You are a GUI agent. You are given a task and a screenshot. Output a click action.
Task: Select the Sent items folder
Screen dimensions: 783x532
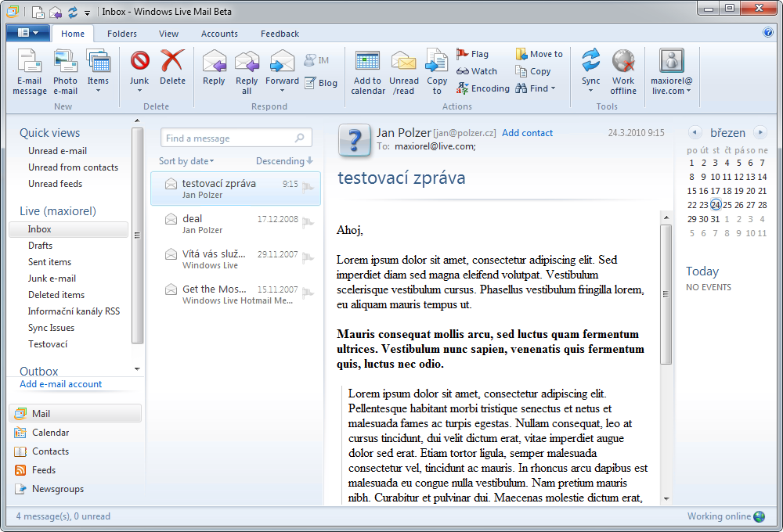pyautogui.click(x=49, y=262)
